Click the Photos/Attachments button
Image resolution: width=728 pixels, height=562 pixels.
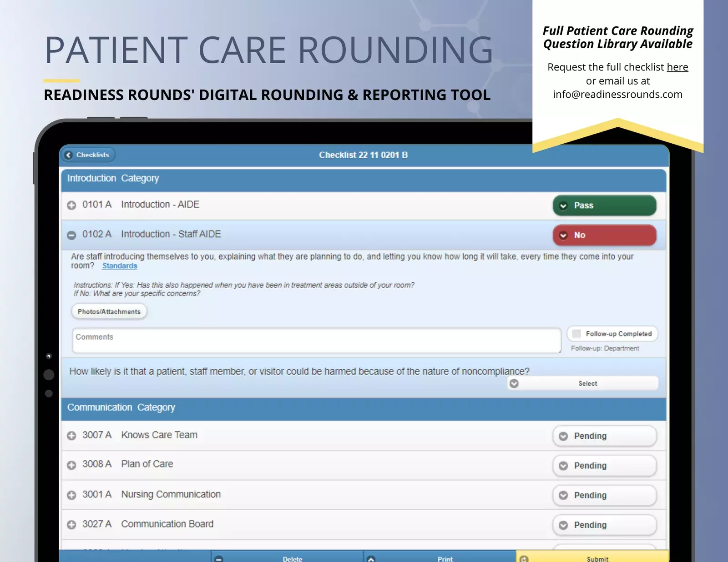coord(109,311)
